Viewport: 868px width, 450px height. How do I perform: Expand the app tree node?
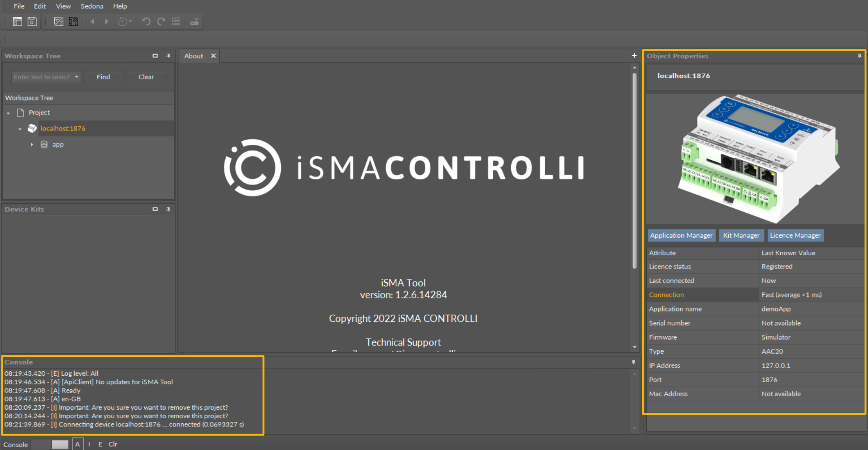point(32,144)
